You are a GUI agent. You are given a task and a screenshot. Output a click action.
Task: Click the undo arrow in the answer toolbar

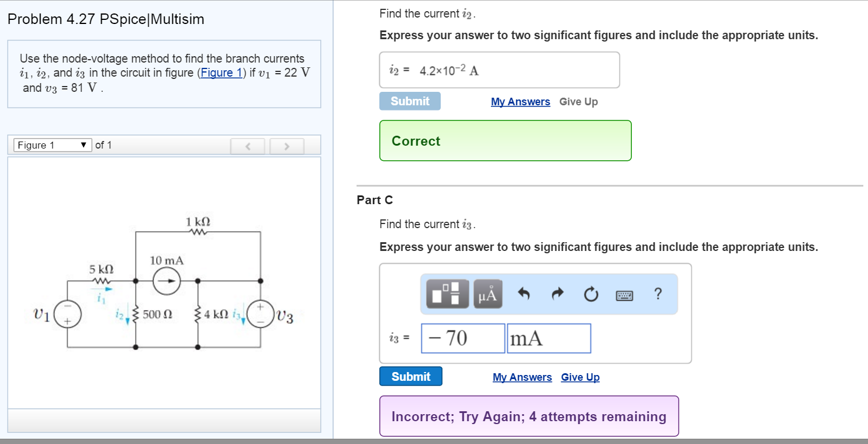(524, 294)
